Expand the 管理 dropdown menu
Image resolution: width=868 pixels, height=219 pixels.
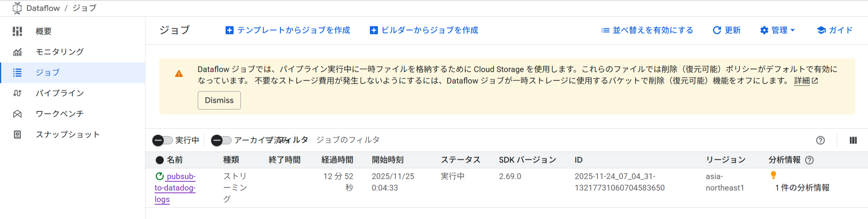(x=778, y=30)
